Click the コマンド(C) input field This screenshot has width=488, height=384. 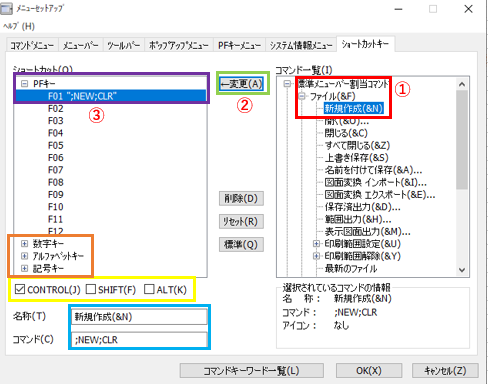(139, 340)
